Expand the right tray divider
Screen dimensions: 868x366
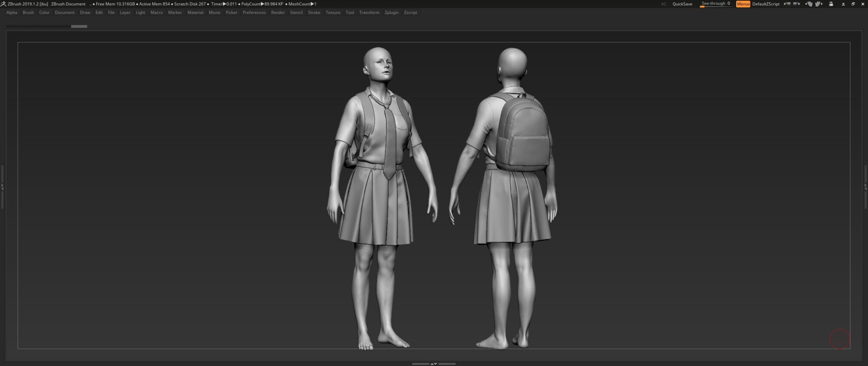(865, 187)
